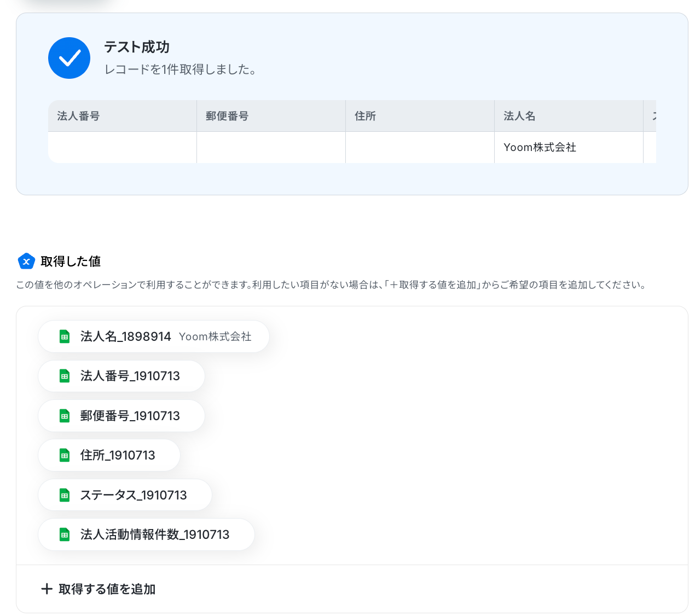This screenshot has height=616, width=695.
Task: Click the empty 法人番号 table cell
Action: pyautogui.click(x=122, y=147)
